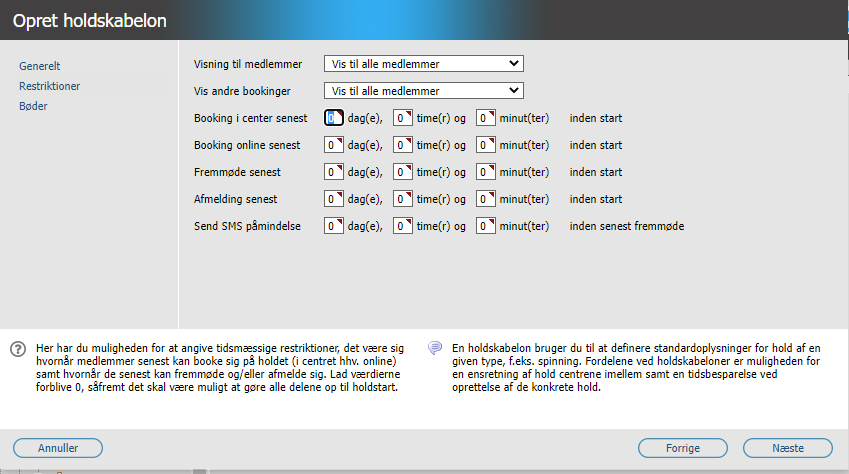Focus the Send SMS påmindelse minutes field
This screenshot has height=474, width=849.
tap(485, 226)
